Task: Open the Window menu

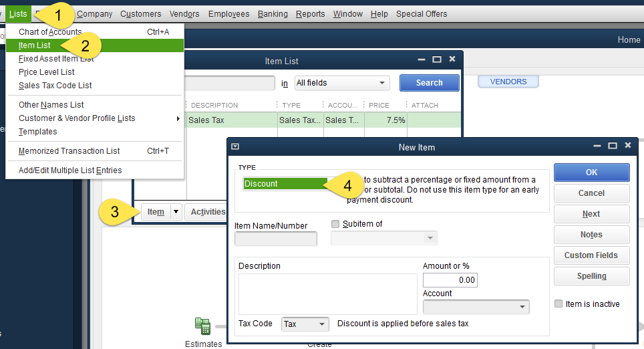Action: click(x=348, y=14)
